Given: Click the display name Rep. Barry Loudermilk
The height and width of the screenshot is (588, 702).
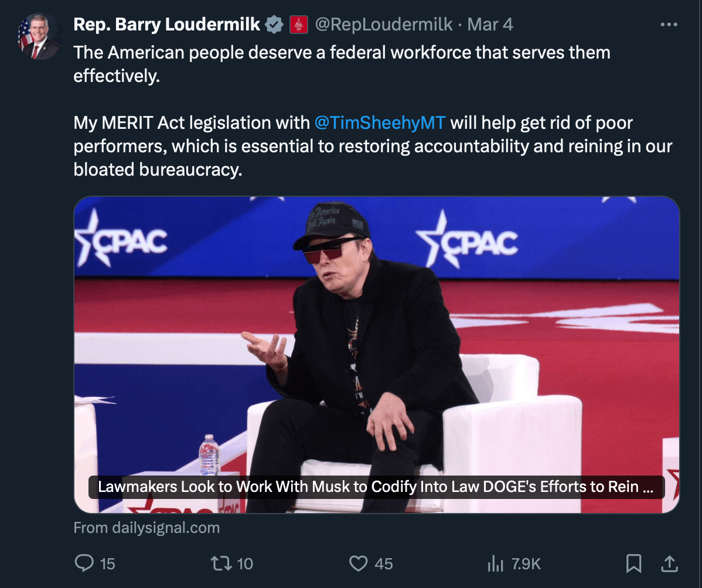Looking at the screenshot, I should (166, 25).
